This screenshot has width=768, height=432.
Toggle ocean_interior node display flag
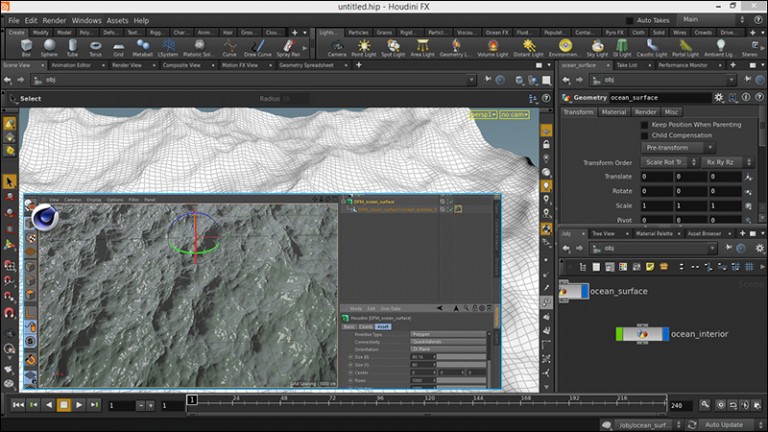click(x=665, y=334)
